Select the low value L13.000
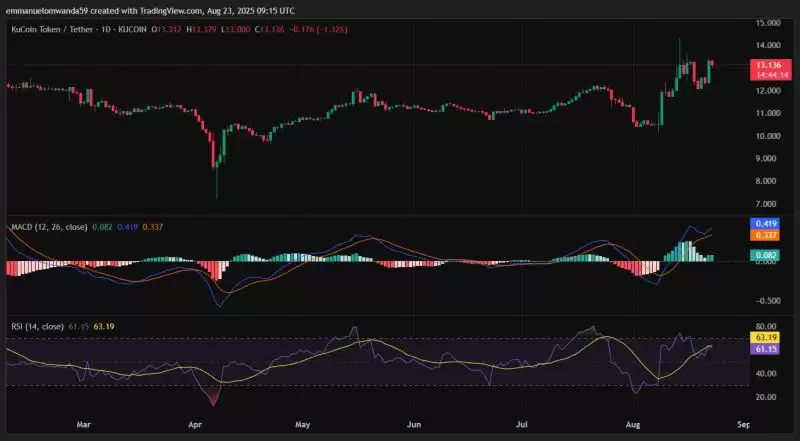800x441 pixels. pos(235,30)
